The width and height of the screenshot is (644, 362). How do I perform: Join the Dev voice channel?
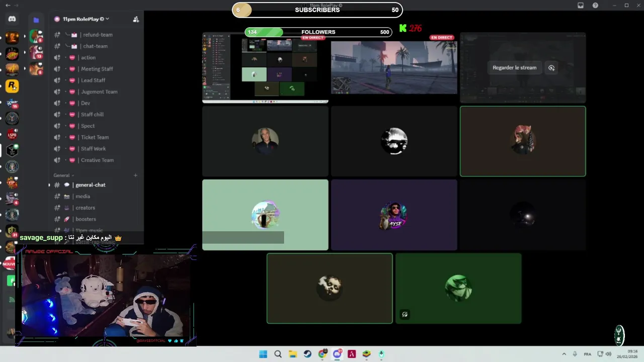tap(96, 103)
